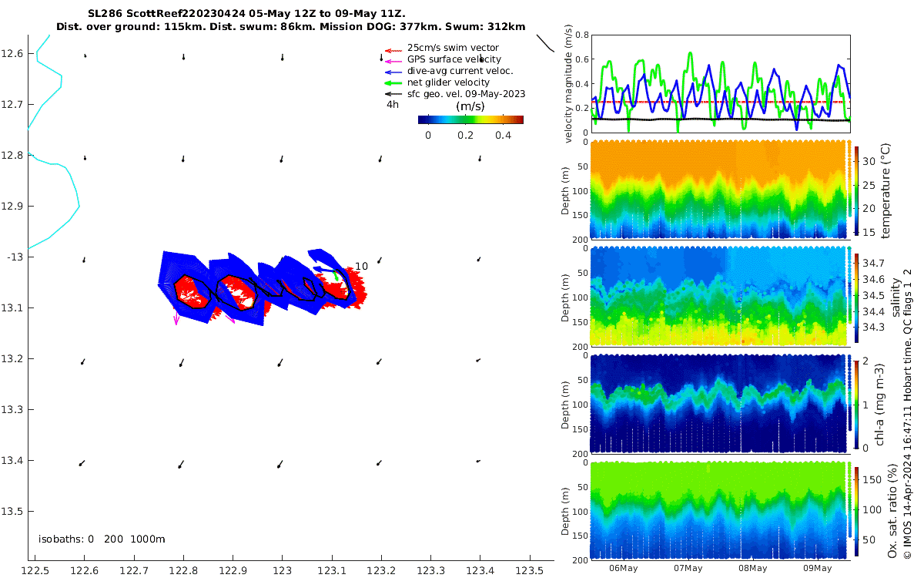The image size is (924, 578).
Task: Click the '122.8' longitude tick label
Action: click(183, 570)
